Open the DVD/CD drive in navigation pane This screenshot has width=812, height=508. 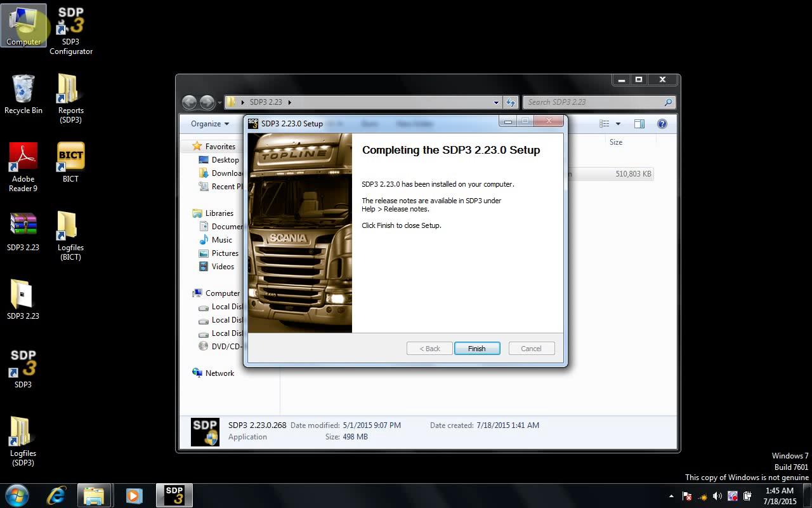coord(221,347)
